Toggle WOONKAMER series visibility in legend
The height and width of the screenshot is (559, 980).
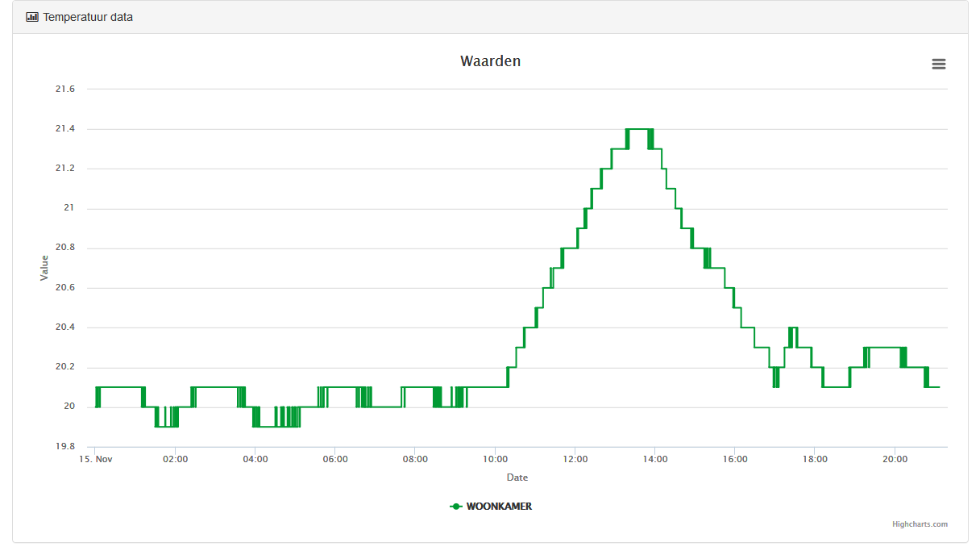point(499,507)
